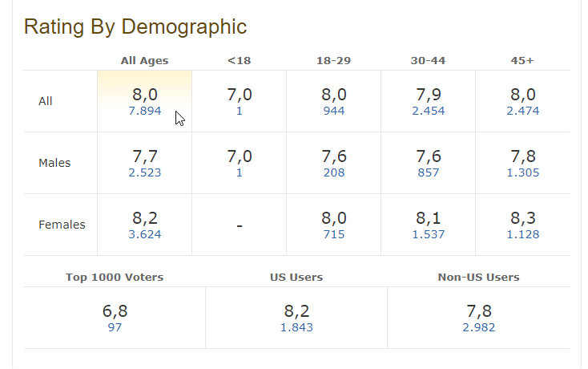Click the 857 votes link for Males 30-44
Screen dimensions: 588x369
(x=429, y=172)
